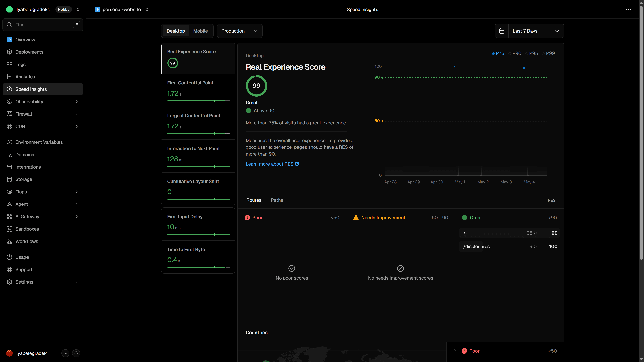Switch to the Paths tab
The width and height of the screenshot is (644, 362).
[x=277, y=200]
